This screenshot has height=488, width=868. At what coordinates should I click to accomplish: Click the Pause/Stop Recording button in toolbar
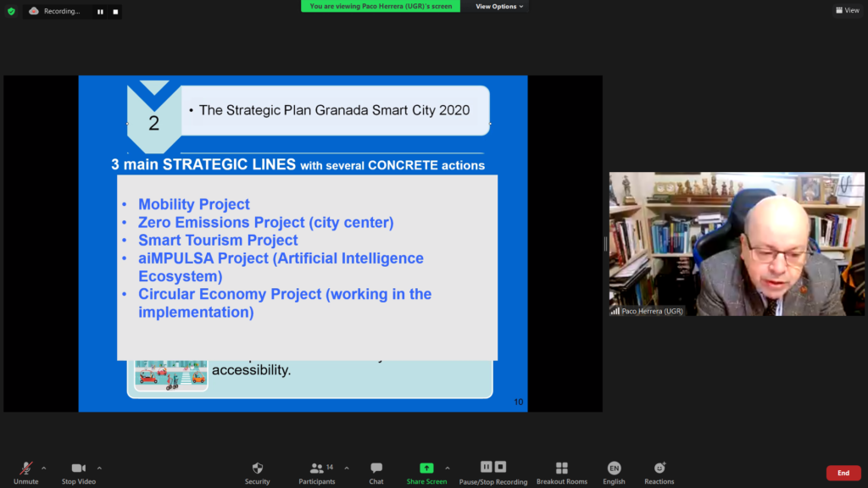click(x=493, y=471)
